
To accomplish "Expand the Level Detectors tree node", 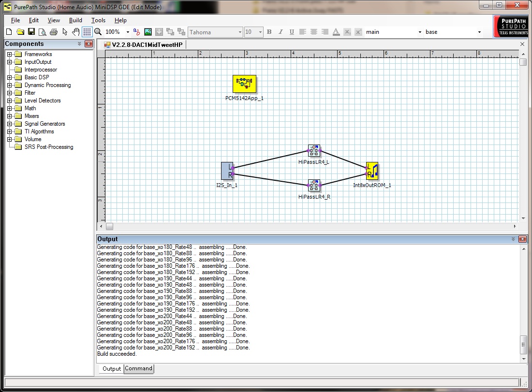I will 10,101.
